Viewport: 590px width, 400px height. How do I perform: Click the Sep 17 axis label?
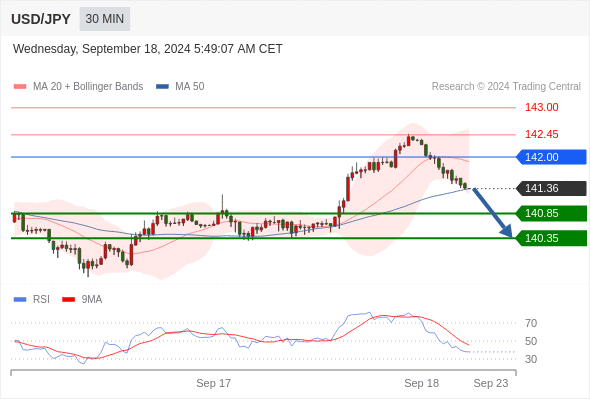coord(213,383)
